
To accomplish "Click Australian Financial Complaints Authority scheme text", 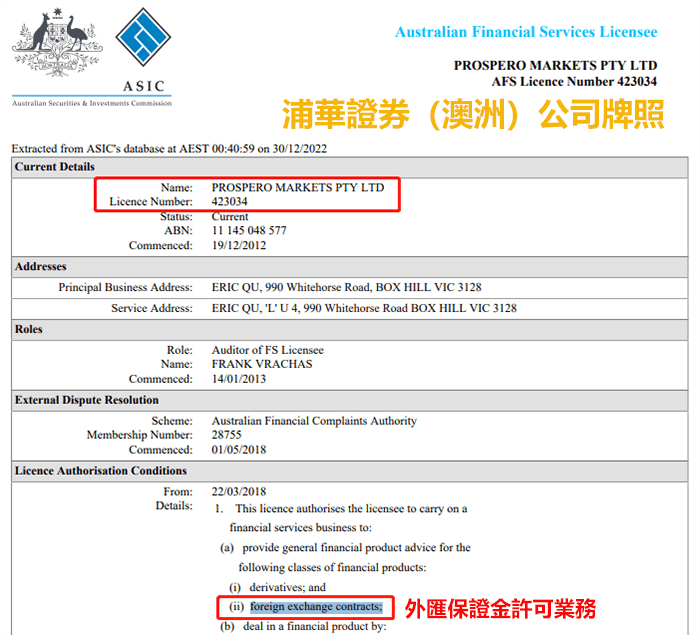I will 314,421.
